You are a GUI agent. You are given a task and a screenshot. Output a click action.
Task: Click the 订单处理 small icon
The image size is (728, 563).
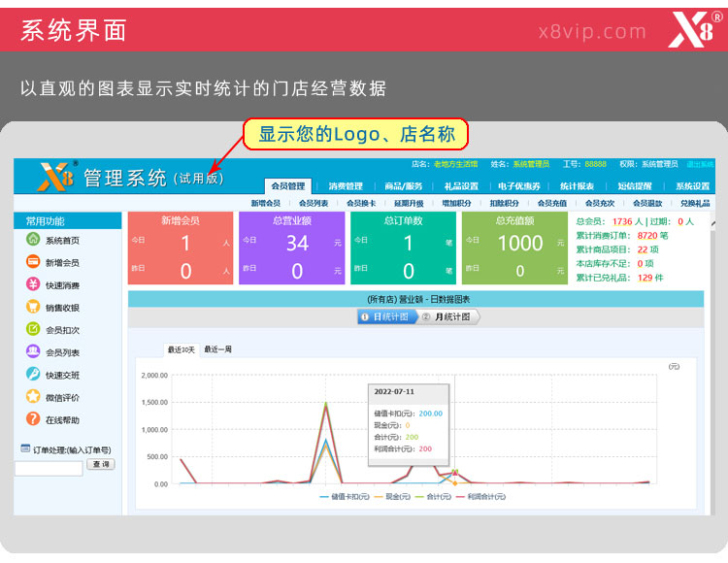click(25, 448)
